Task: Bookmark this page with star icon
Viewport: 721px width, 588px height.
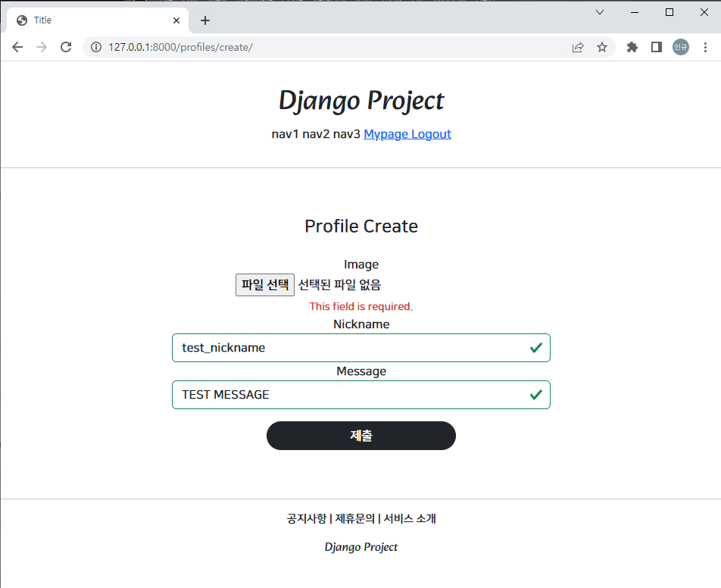Action: (602, 47)
